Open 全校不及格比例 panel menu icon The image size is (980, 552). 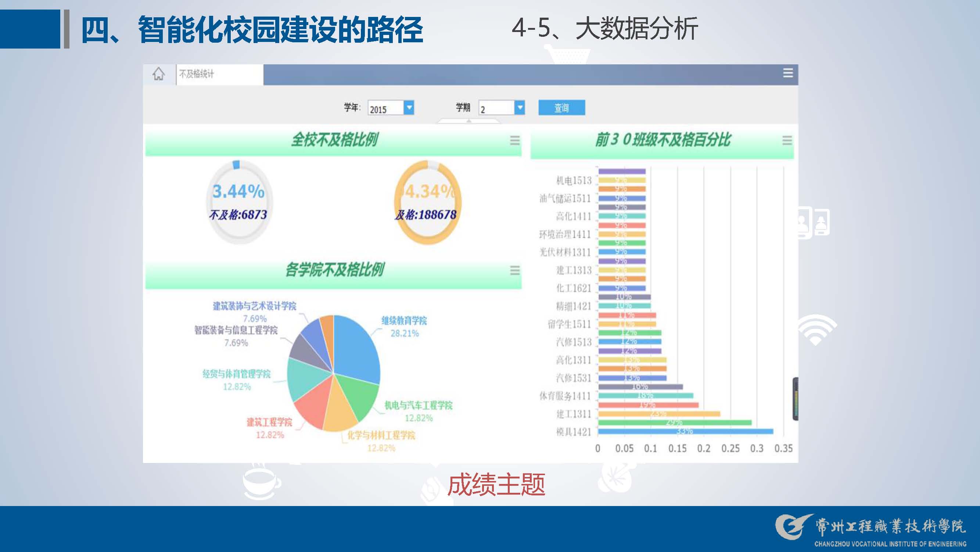[x=515, y=140]
